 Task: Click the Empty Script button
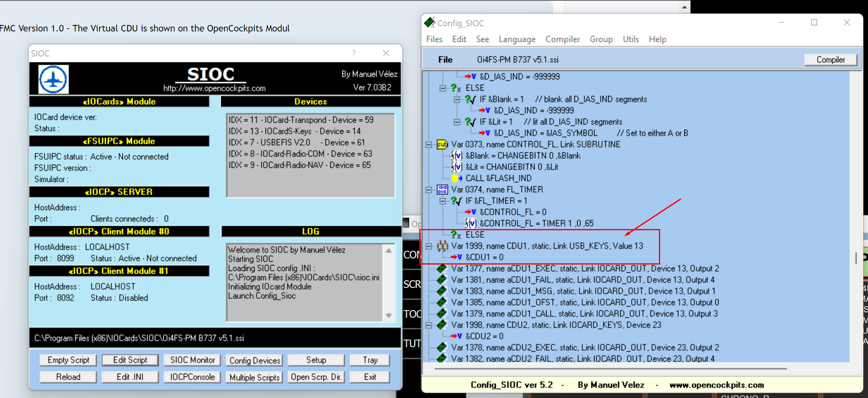pos(68,360)
